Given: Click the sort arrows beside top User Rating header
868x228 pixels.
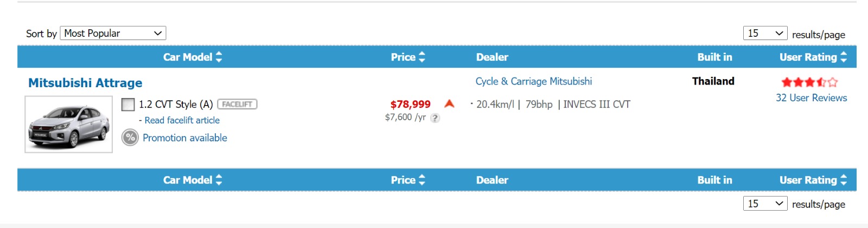Looking at the screenshot, I should tap(844, 57).
